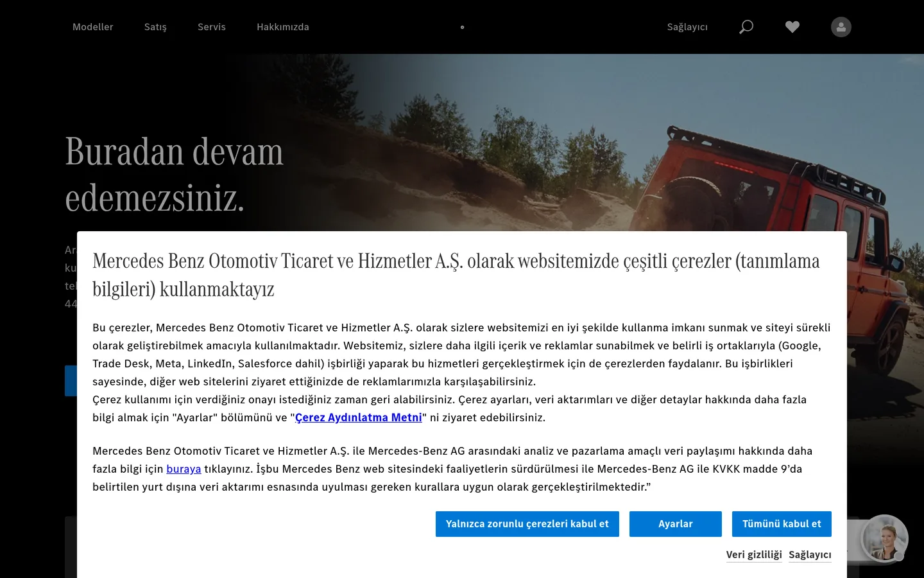Open cookie Ayarlar settings
Viewport: 924px width, 578px height.
click(x=676, y=524)
